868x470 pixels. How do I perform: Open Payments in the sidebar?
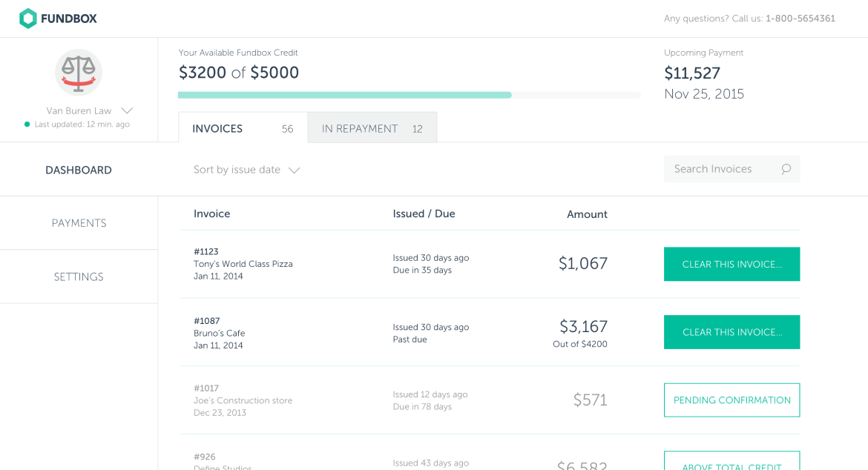coord(79,223)
